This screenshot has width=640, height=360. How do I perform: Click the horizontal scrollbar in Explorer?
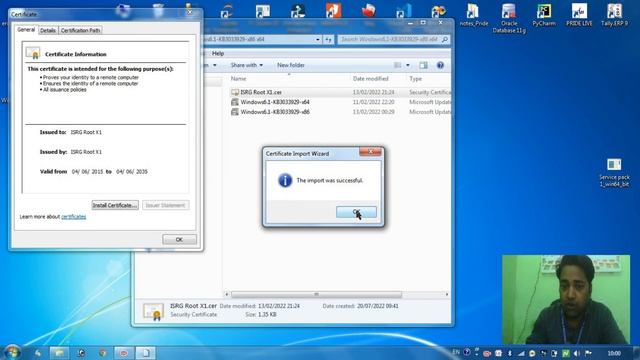[316, 294]
